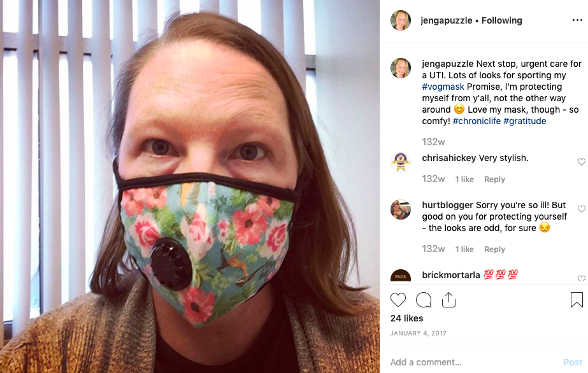
Task: Like chrisahickey's comment heart
Action: coord(581,162)
